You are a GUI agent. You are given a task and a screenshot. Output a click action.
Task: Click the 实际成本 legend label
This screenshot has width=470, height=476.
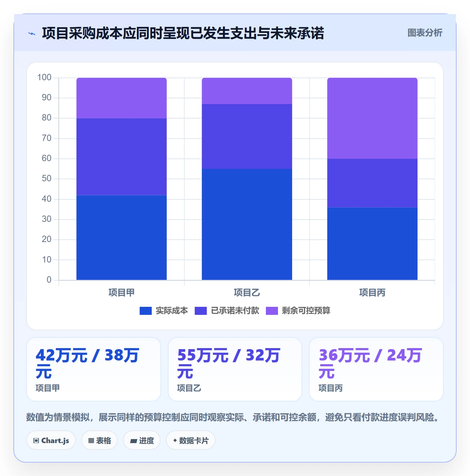172,311
